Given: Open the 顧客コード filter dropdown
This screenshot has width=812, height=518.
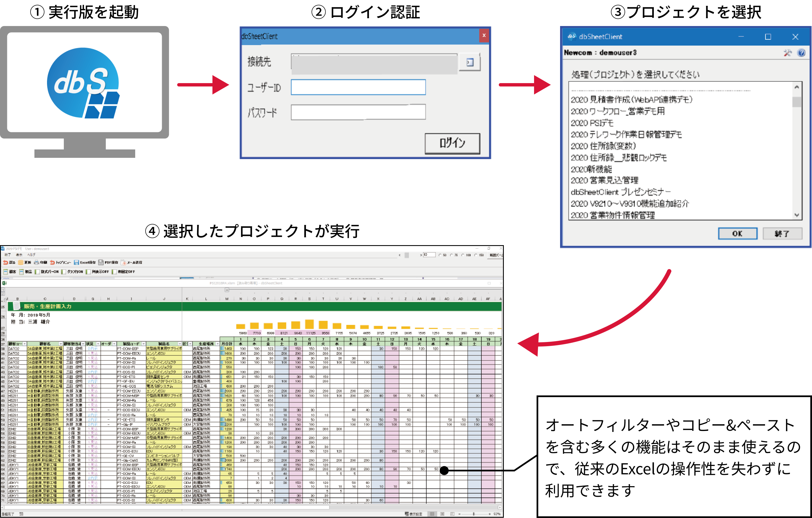Looking at the screenshot, I should click(x=25, y=344).
